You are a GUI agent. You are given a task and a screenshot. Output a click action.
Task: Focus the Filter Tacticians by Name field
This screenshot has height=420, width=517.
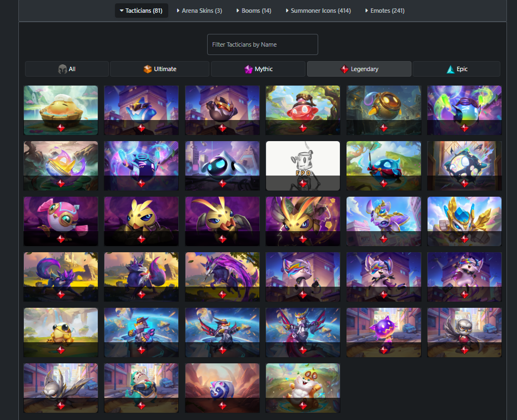click(x=263, y=44)
